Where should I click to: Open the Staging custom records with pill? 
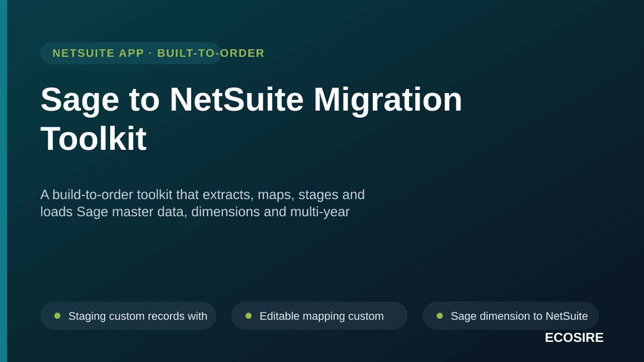tap(128, 316)
